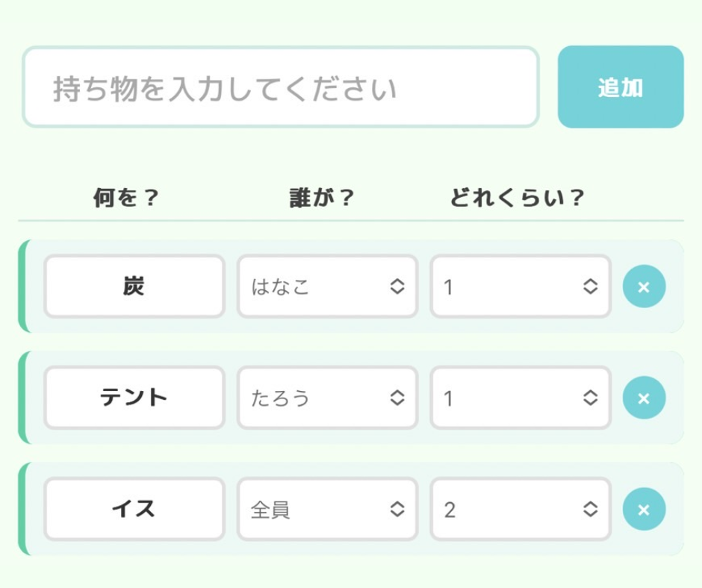Click the 誰が？ column header
Viewport: 702px width, 588px height.
coord(322,198)
